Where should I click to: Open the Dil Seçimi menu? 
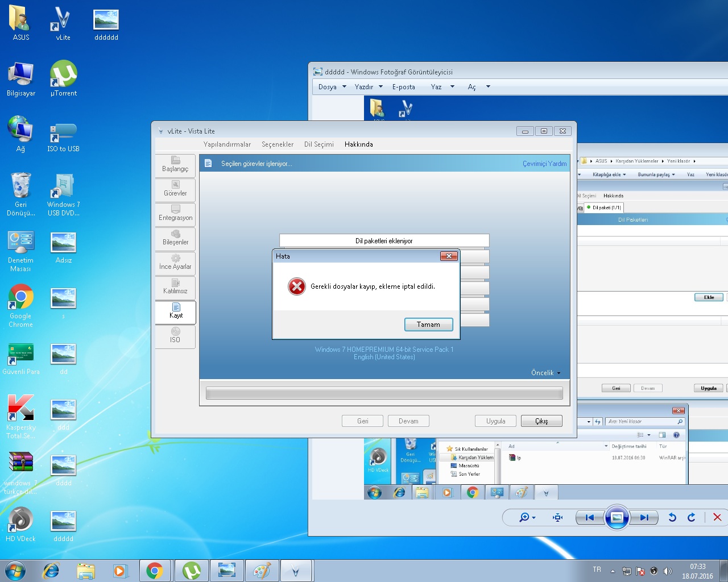[x=318, y=144]
